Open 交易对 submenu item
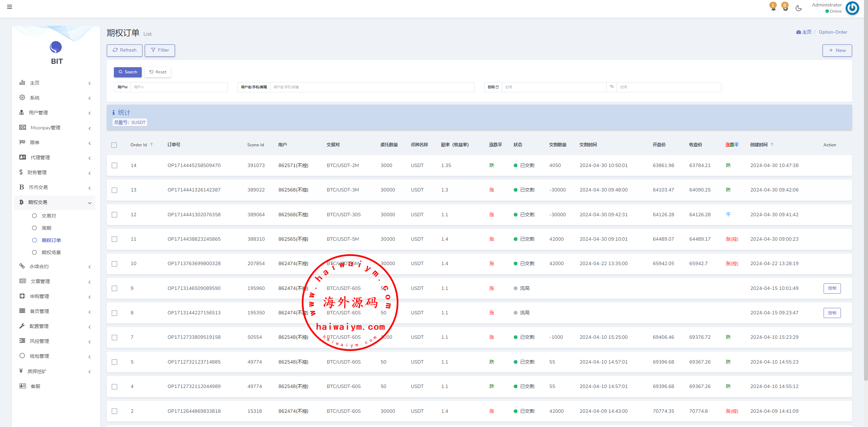This screenshot has width=868, height=427. click(48, 216)
